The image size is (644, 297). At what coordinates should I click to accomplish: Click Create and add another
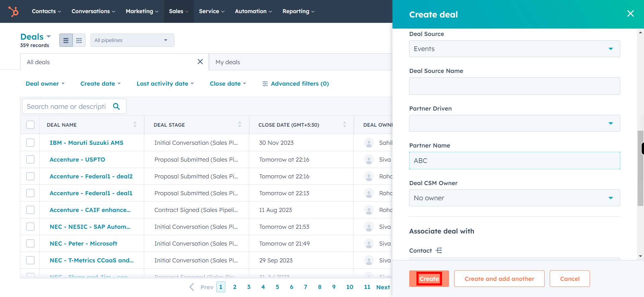pyautogui.click(x=499, y=279)
